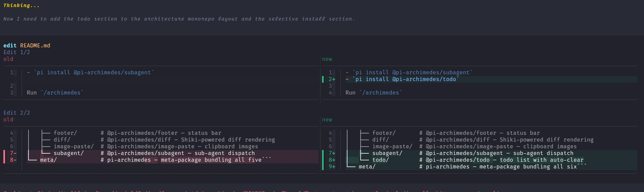
Task: Click "Run `/archimedes`" in Edit 1 old pane
Action: [x=55, y=92]
